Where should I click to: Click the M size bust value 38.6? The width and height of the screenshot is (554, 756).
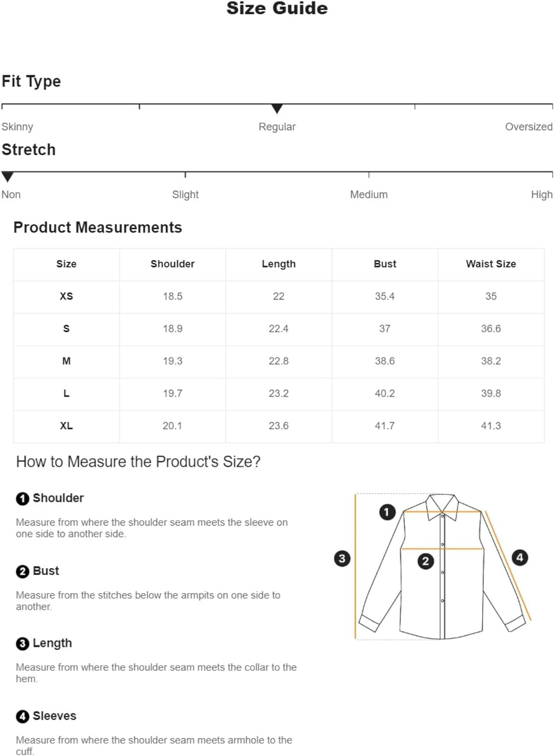pyautogui.click(x=385, y=361)
